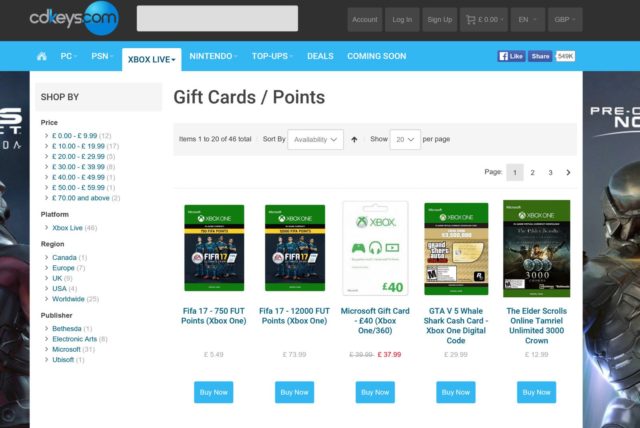Go to next page using arrow
This screenshot has height=428, width=640.
pos(568,173)
